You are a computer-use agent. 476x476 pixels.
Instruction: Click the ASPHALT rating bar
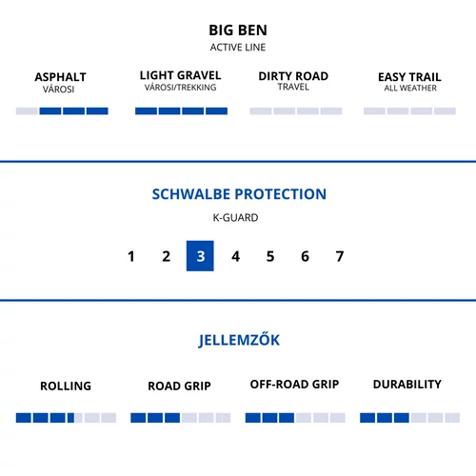pos(62,110)
